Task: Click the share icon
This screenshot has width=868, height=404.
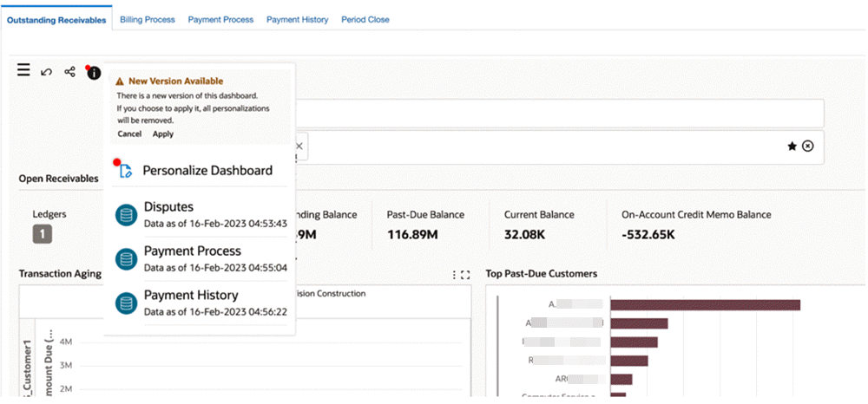Action: pos(69,71)
